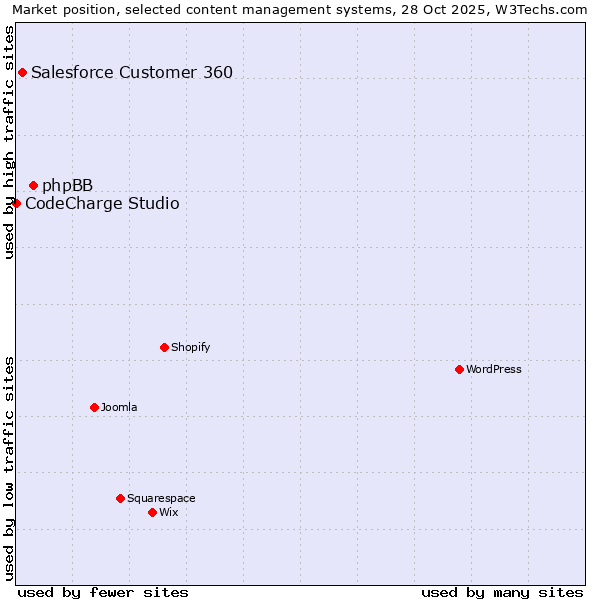The image size is (600, 600).
Task: Click the Salesforce Customer 360 red marker
Action: pyautogui.click(x=22, y=72)
